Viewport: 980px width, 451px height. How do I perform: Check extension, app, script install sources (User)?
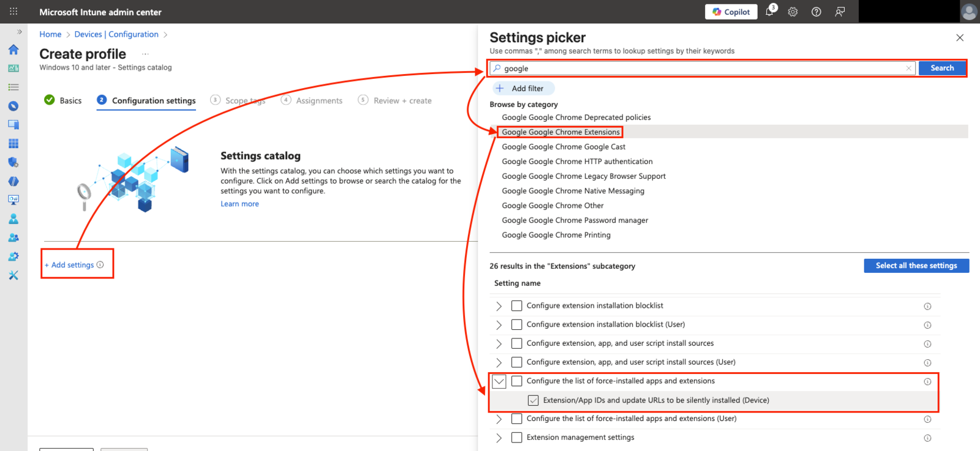tap(517, 362)
